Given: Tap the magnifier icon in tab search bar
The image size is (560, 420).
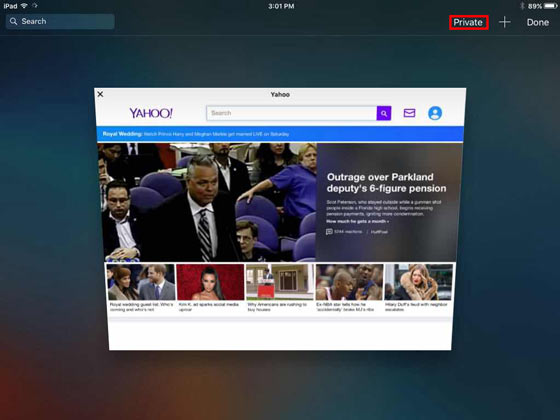Looking at the screenshot, I should pos(14,21).
